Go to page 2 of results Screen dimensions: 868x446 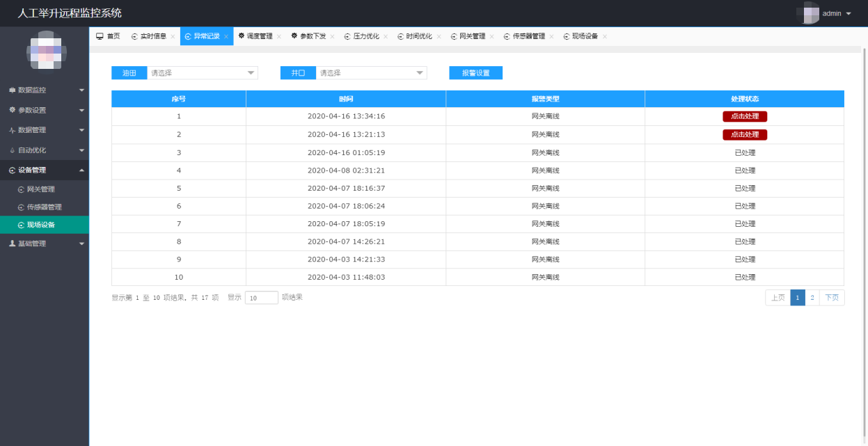coord(812,298)
